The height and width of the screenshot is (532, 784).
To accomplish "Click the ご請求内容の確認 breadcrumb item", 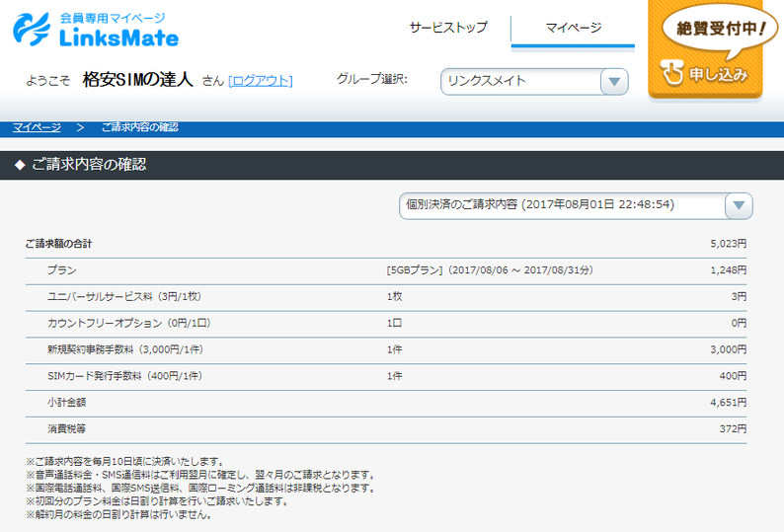I will tap(139, 127).
